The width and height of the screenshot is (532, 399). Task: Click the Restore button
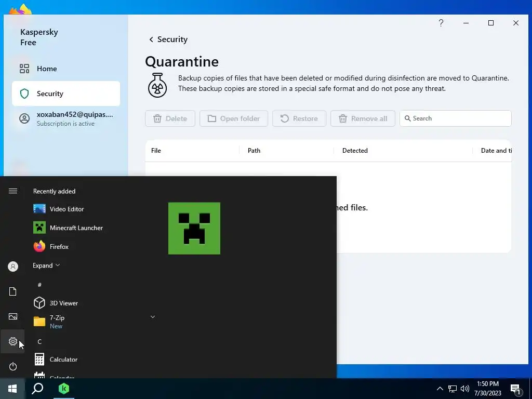299,118
